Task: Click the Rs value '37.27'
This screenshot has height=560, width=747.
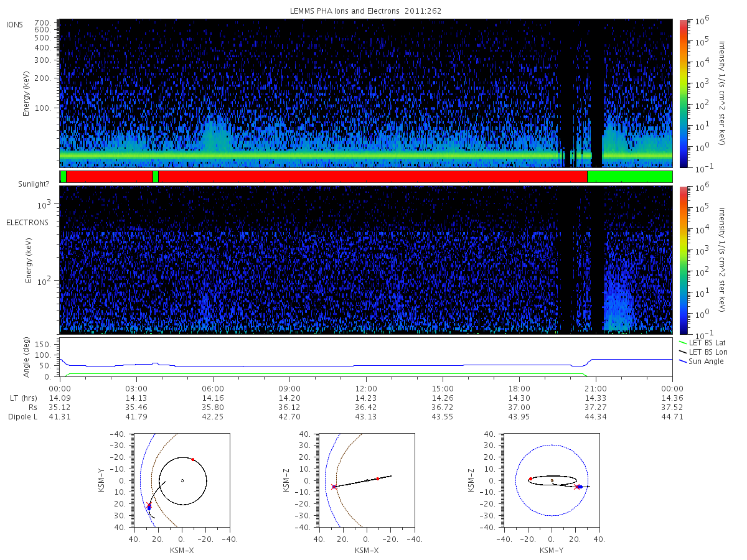Action: (x=596, y=408)
